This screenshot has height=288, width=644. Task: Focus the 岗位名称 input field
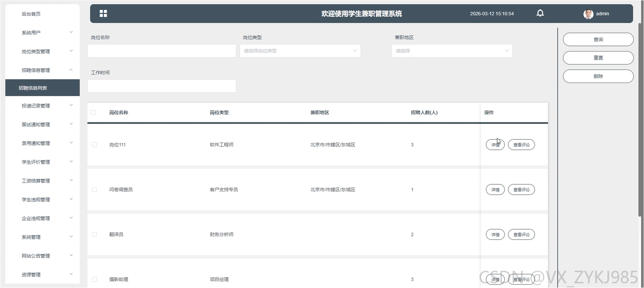[162, 51]
